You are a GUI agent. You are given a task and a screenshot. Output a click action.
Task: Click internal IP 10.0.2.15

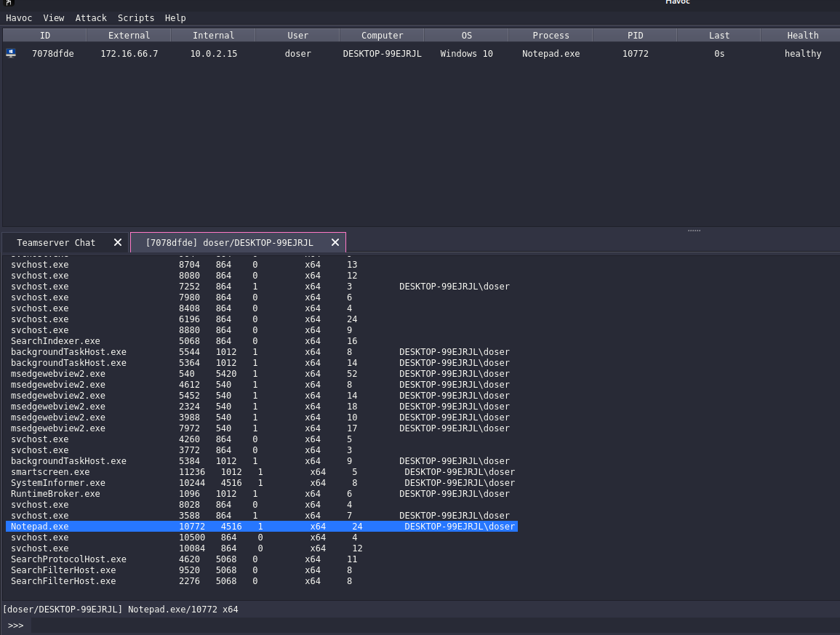(x=214, y=54)
